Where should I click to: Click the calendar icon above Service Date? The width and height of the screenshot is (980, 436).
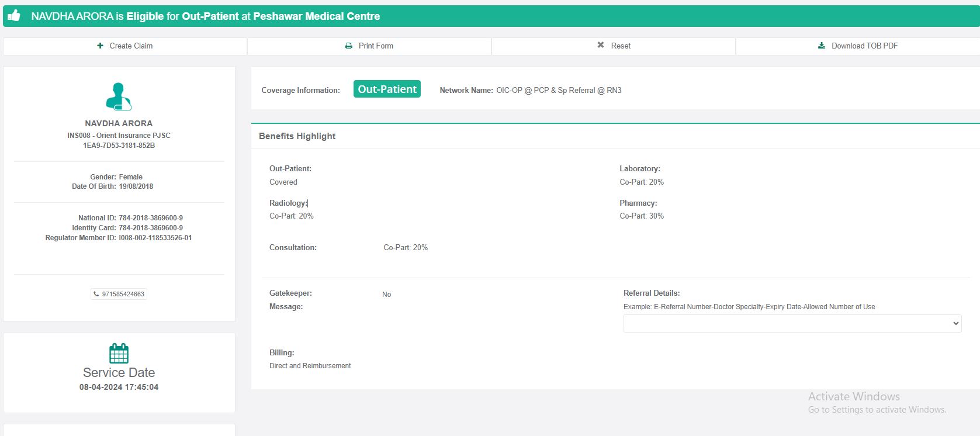coord(119,354)
